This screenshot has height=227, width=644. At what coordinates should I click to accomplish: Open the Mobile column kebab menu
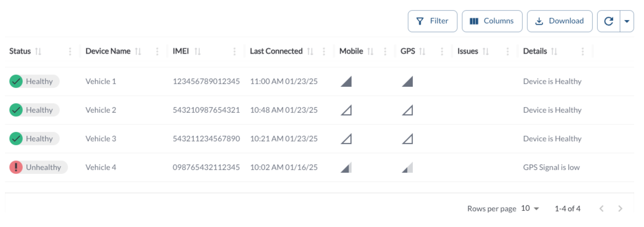(385, 51)
